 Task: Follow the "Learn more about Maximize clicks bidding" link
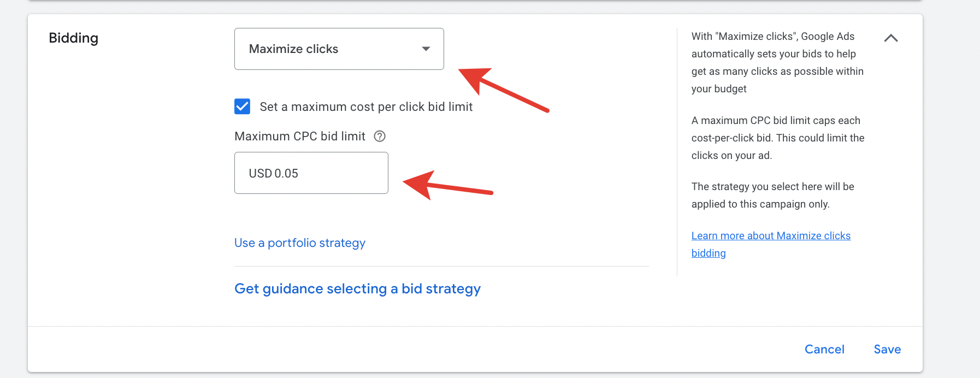(x=770, y=236)
